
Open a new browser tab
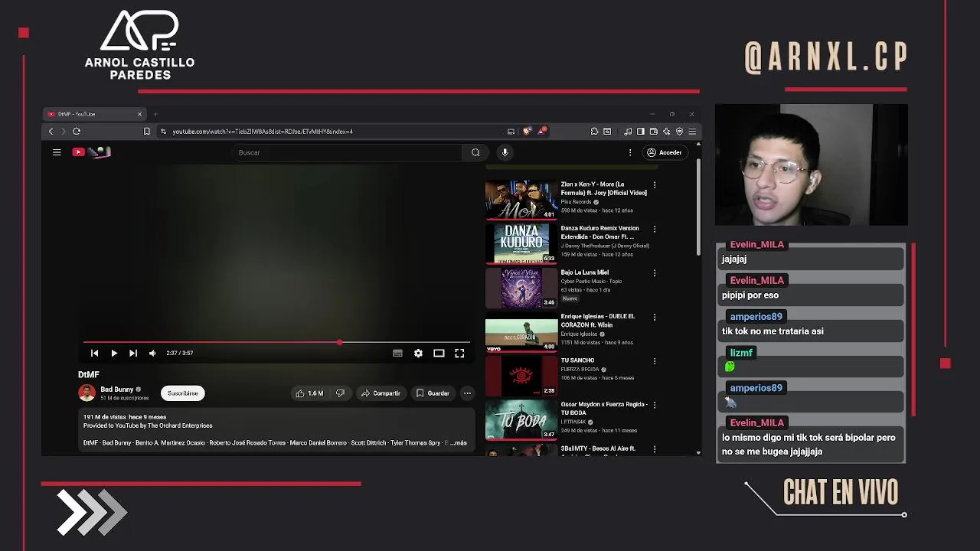(155, 114)
